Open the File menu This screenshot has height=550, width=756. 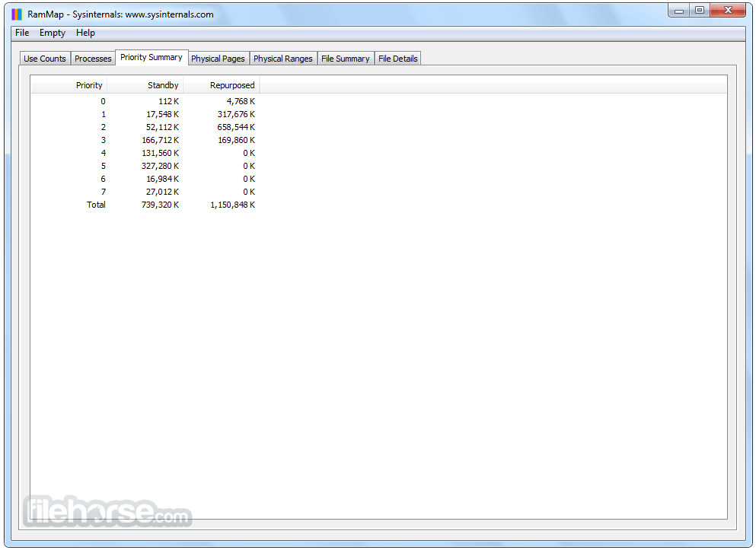click(22, 33)
